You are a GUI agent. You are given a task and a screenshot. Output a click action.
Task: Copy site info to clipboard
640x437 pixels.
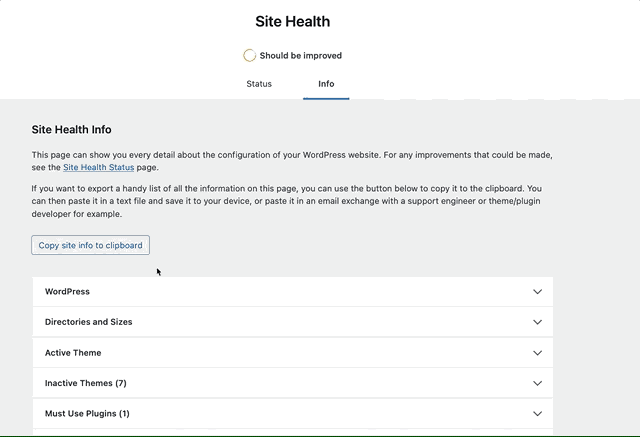(x=91, y=245)
